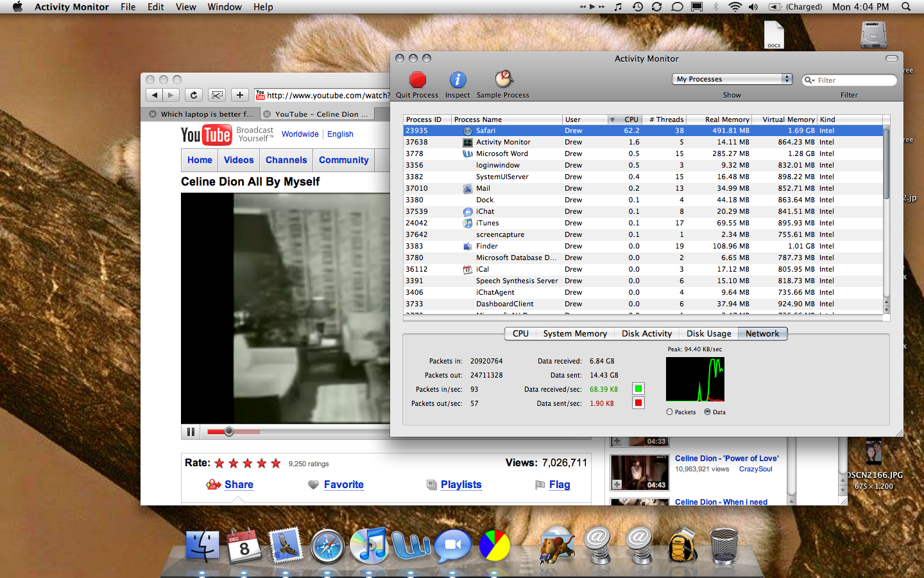Open Time Machine menu bar icon
The image size is (924, 578).
[x=638, y=6]
